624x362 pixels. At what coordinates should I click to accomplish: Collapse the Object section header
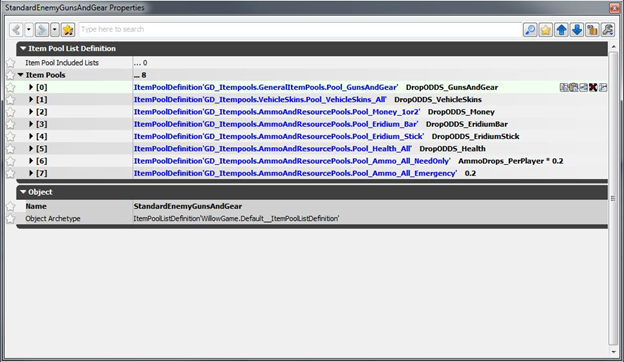pyautogui.click(x=23, y=192)
